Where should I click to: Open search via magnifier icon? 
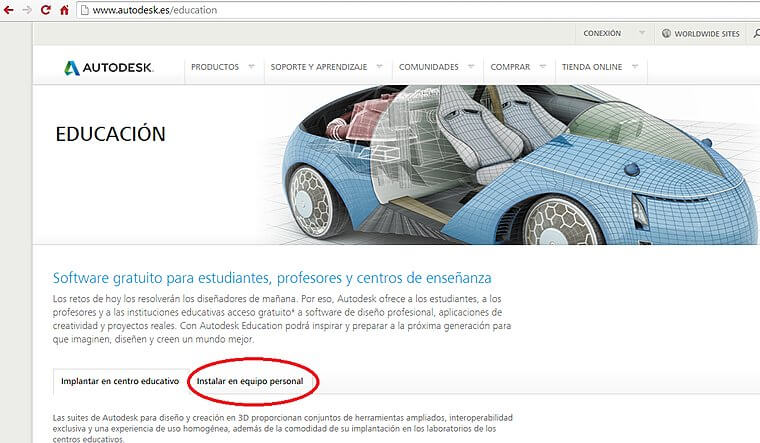pos(756,33)
